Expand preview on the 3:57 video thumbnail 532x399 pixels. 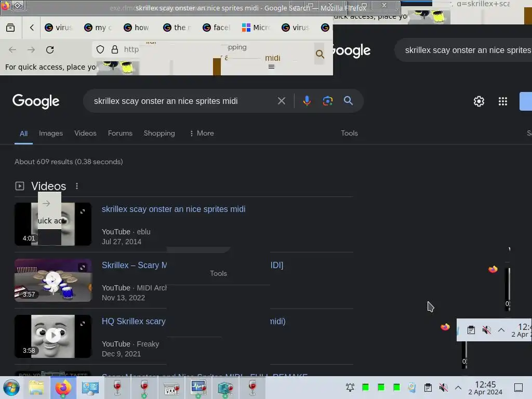click(83, 268)
